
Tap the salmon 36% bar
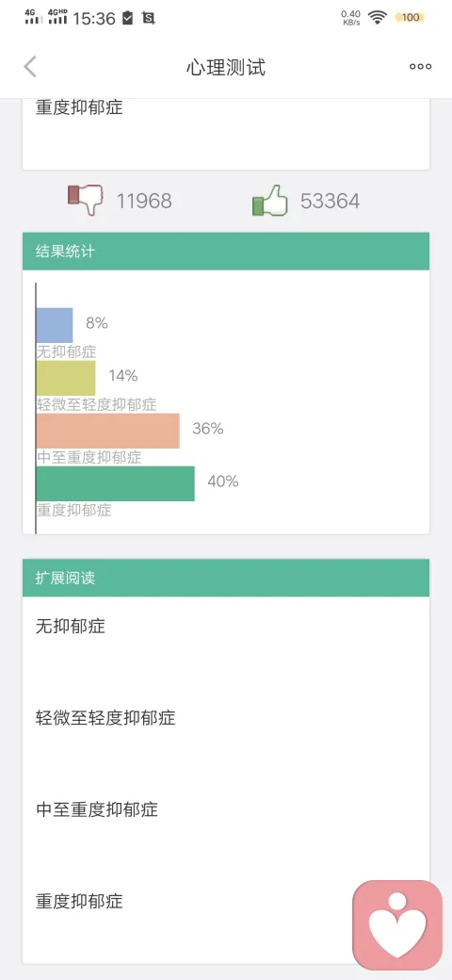click(108, 431)
